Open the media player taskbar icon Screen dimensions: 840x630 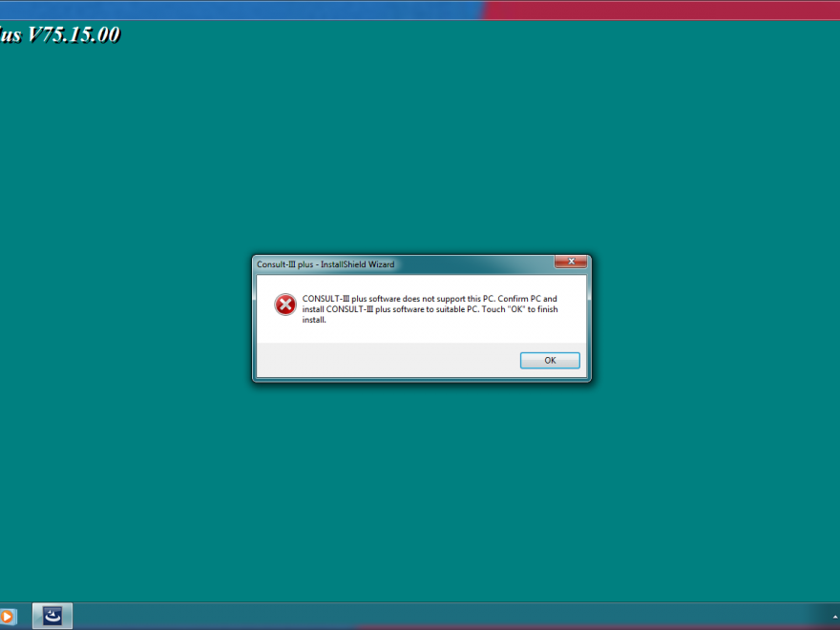point(7,617)
